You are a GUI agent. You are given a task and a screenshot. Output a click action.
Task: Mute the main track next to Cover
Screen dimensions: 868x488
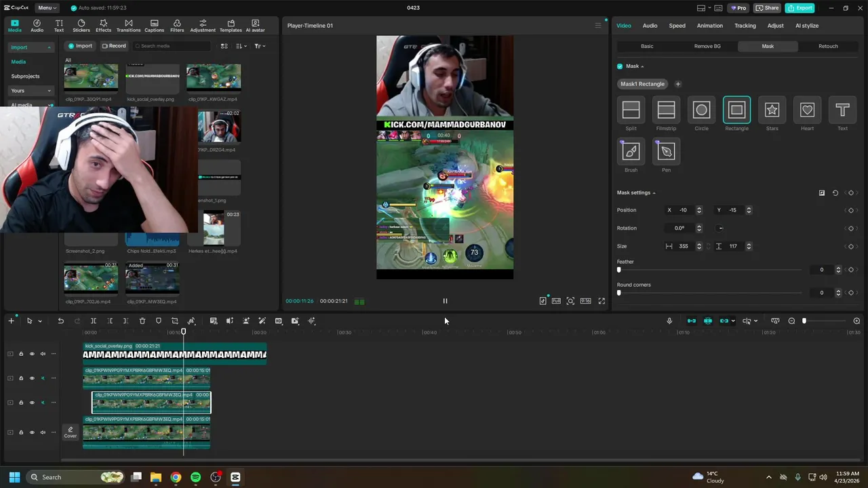[x=43, y=432]
